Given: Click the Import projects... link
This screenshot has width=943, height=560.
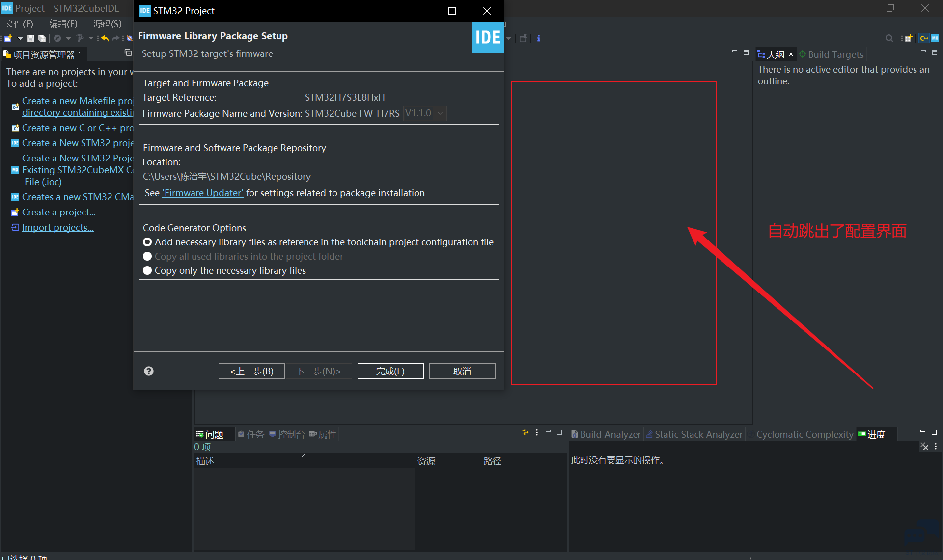Looking at the screenshot, I should (x=57, y=227).
